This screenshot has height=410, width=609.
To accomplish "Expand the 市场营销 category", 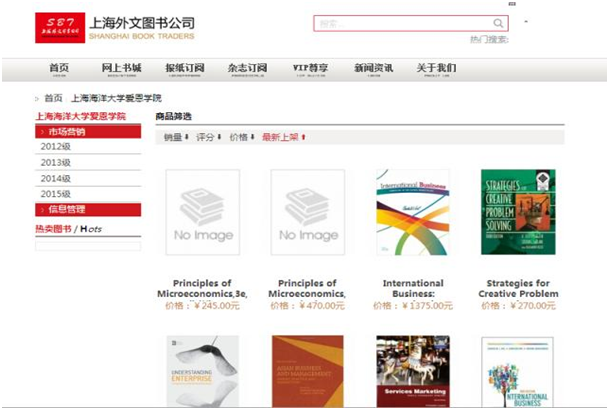I will click(x=88, y=132).
